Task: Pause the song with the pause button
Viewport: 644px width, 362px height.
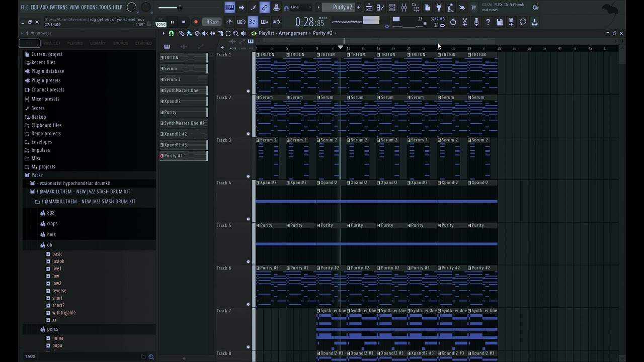Action: [x=172, y=22]
